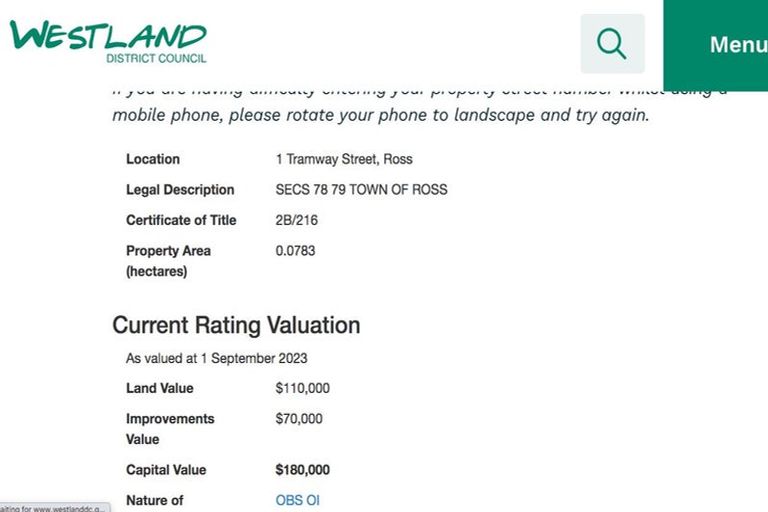Open the search magnifier icon

612,44
